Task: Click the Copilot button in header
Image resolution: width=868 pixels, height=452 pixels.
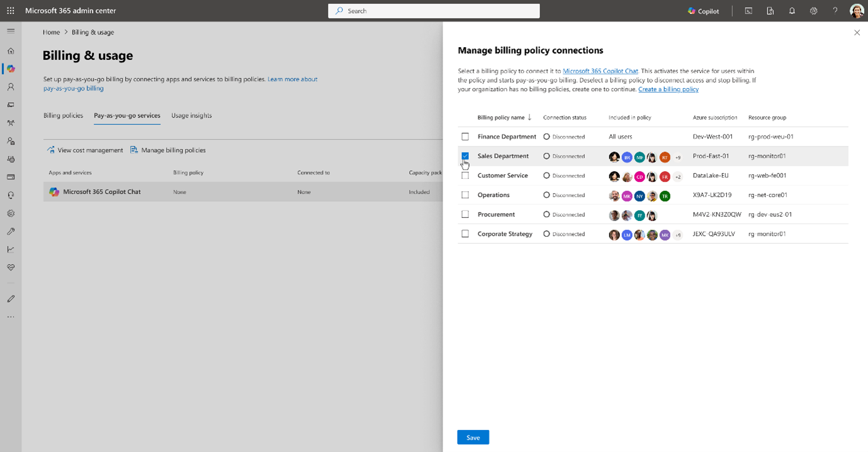Action: [x=703, y=11]
